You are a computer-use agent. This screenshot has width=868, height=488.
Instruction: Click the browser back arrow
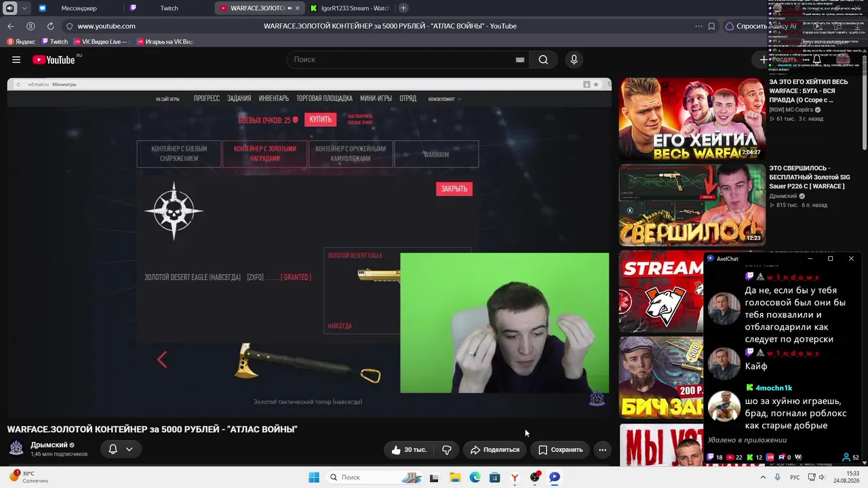coord(11,26)
